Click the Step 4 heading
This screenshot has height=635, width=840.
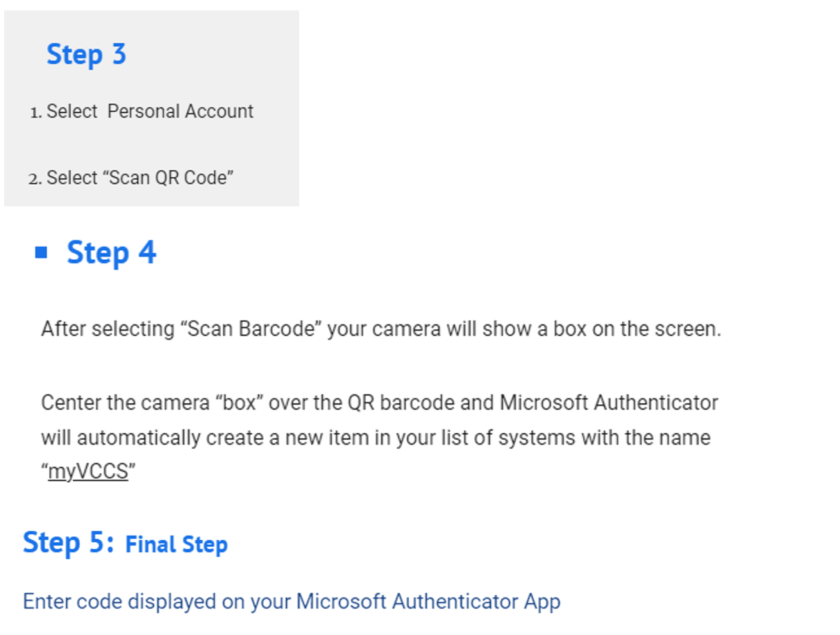(x=111, y=252)
